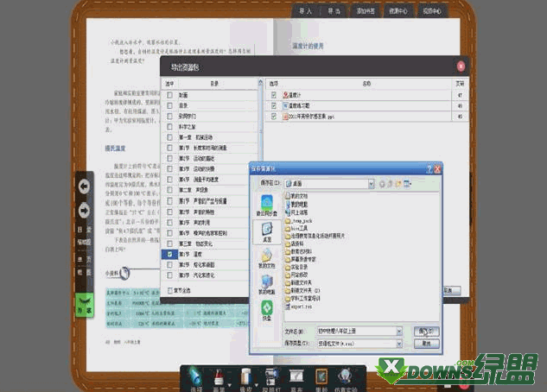Screen dimensions: 547x392
Task: Select 缩略图 option in left sidebar
Action: coord(84,242)
